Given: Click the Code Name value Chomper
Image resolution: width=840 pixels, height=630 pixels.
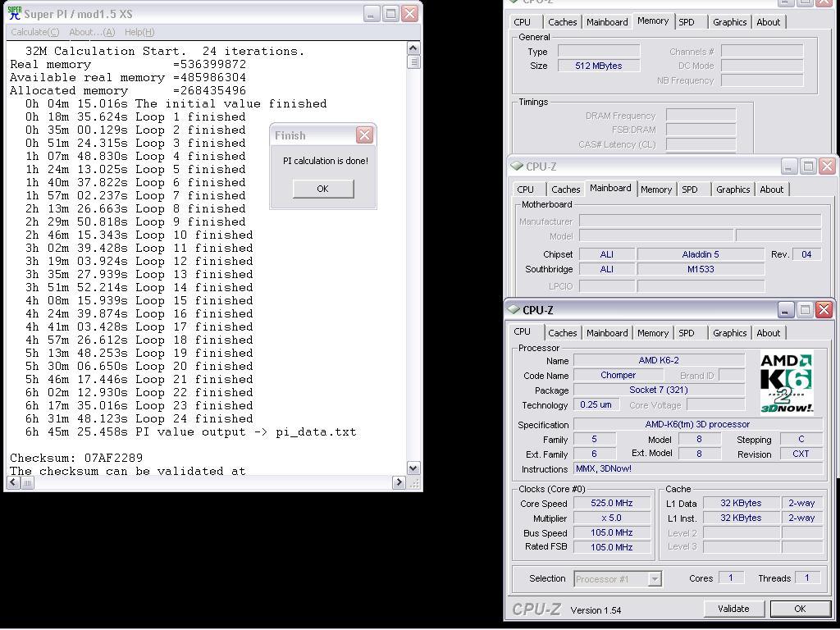Looking at the screenshot, I should pos(619,375).
